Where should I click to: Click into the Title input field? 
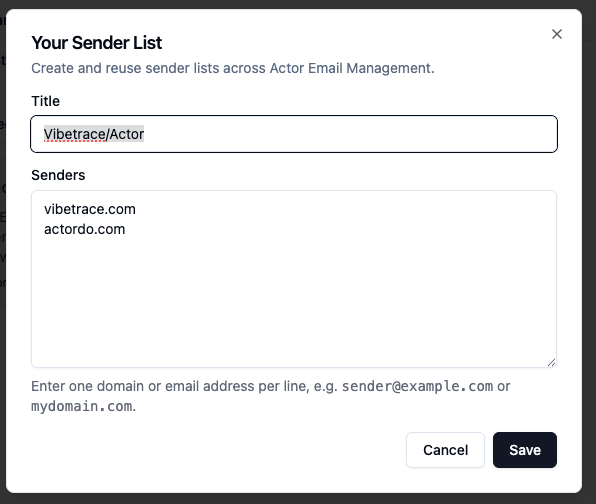click(294, 134)
